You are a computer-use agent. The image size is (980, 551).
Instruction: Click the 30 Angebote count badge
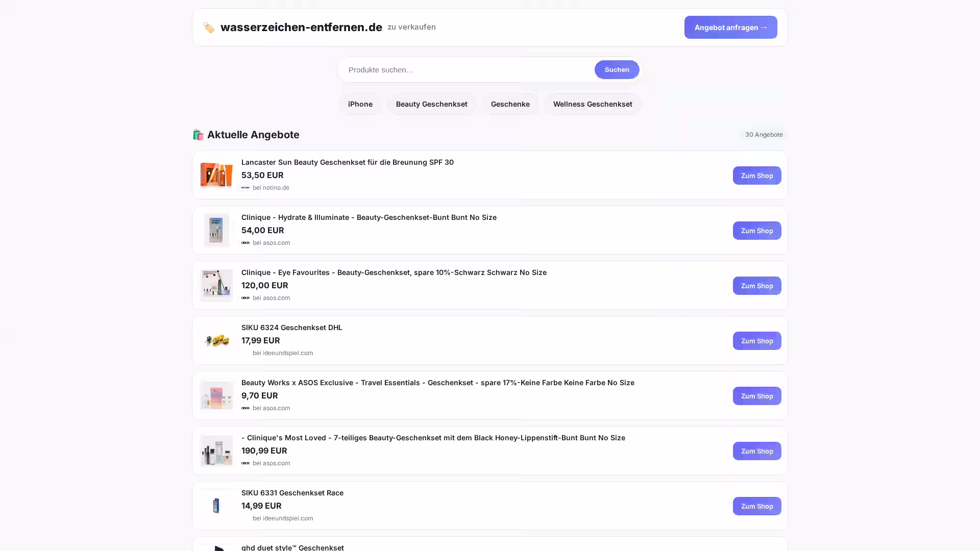764,135
